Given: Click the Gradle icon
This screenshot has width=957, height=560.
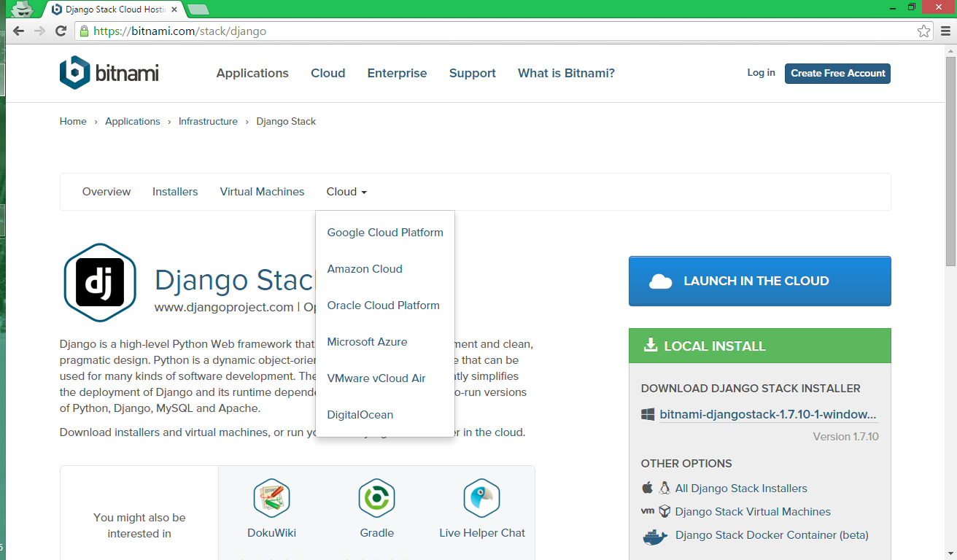Looking at the screenshot, I should point(377,499).
